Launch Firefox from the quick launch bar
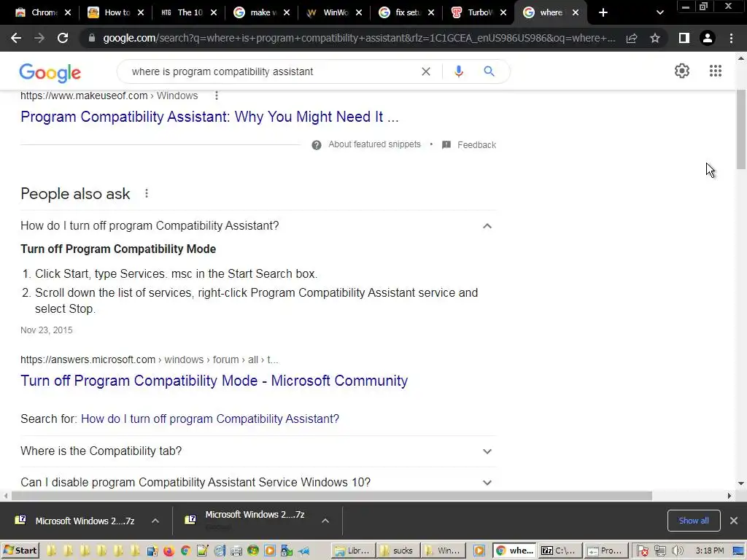The height and width of the screenshot is (560, 747). coord(169,551)
